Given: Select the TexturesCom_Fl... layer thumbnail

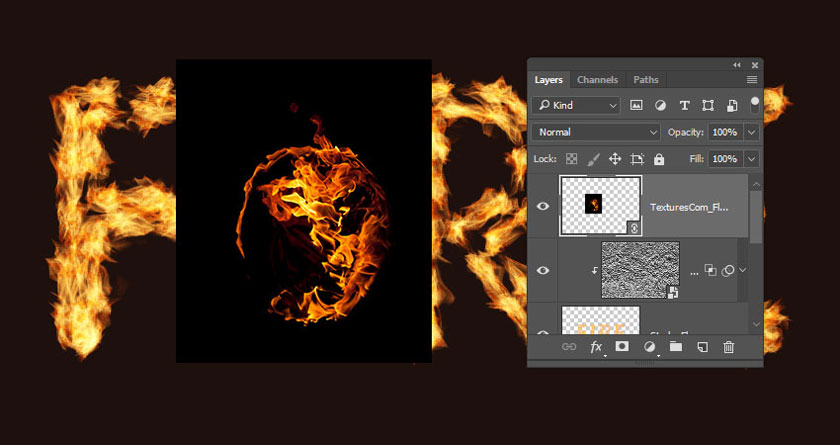Looking at the screenshot, I should [601, 206].
